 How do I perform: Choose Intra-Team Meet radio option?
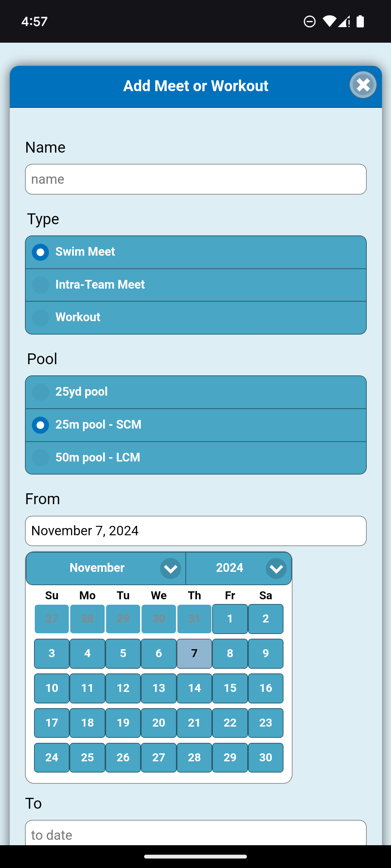[195, 285]
